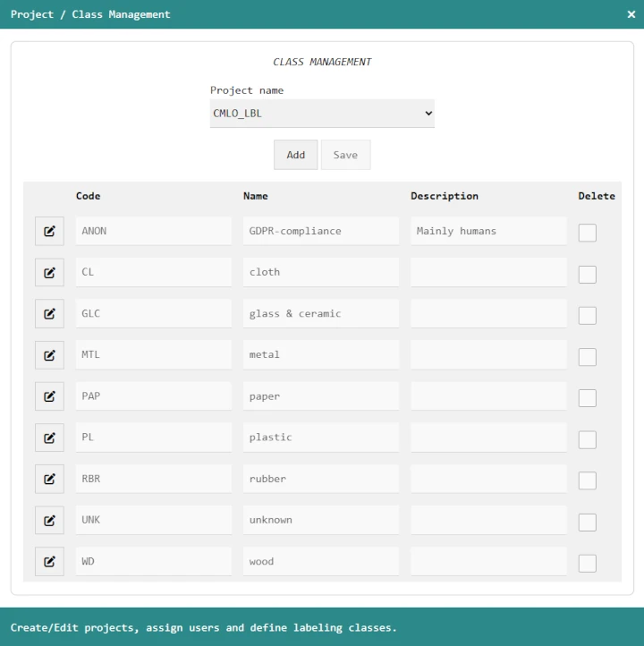Screen dimensions: 644x646
Task: Mark glass & ceramic class for deletion
Action: click(587, 316)
